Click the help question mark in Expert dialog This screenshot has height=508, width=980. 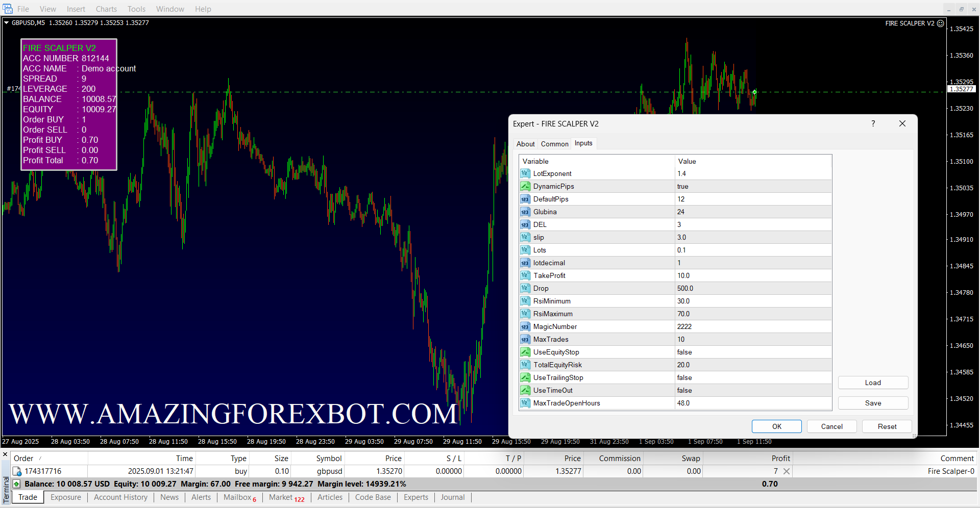point(873,123)
